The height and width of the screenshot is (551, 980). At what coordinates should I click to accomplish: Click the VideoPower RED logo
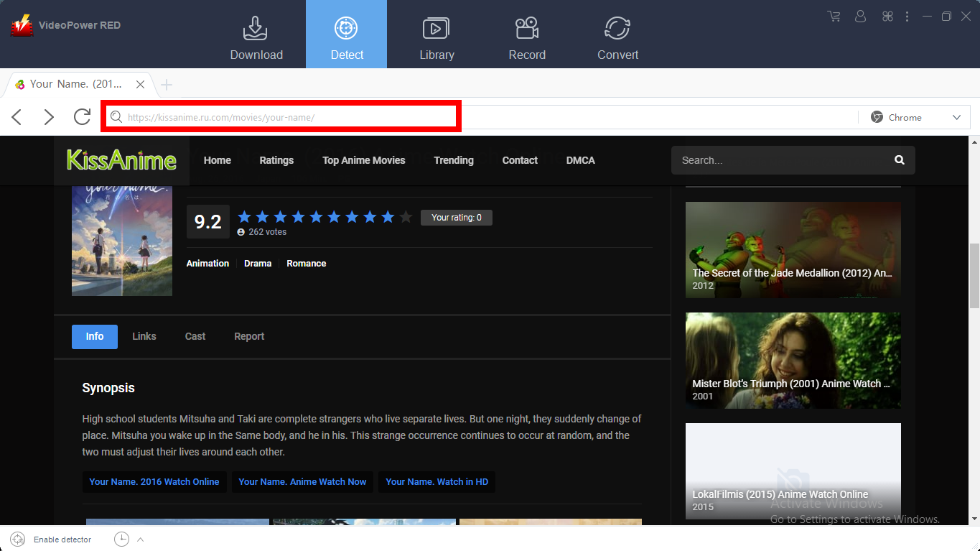pos(22,26)
